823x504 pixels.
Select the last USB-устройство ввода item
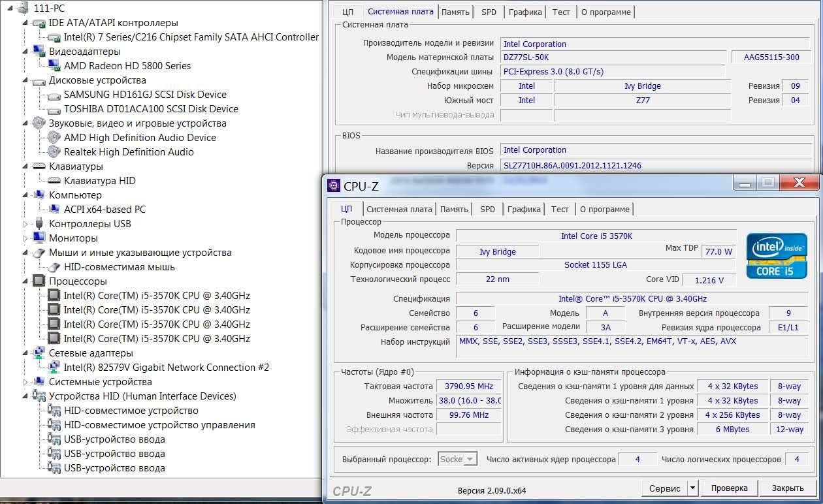114,467
